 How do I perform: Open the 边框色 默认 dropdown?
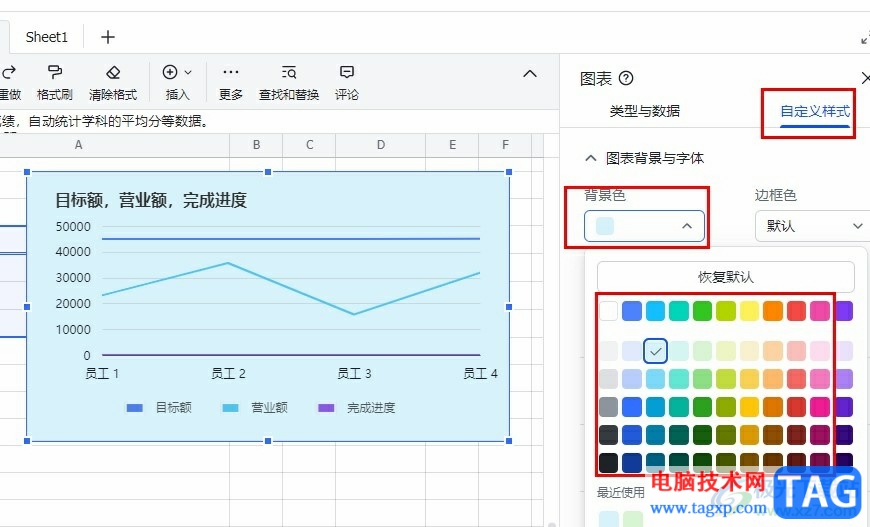(812, 226)
